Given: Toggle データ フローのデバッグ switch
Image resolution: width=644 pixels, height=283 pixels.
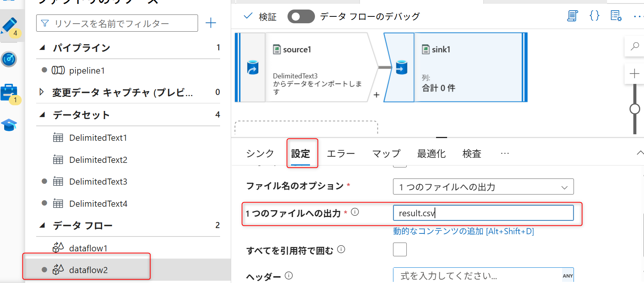Looking at the screenshot, I should 301,16.
